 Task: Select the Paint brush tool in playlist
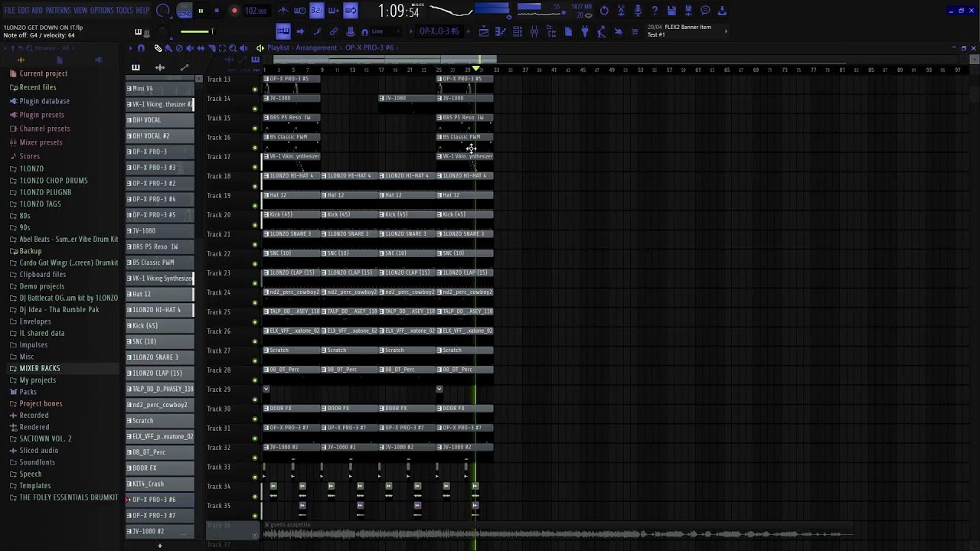click(x=168, y=48)
